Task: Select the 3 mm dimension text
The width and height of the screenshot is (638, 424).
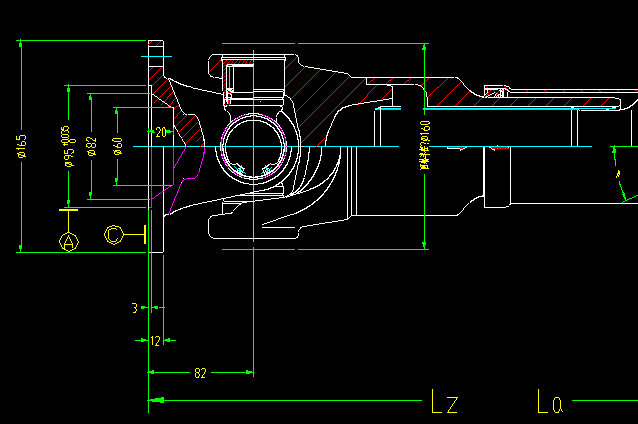Action: [134, 308]
